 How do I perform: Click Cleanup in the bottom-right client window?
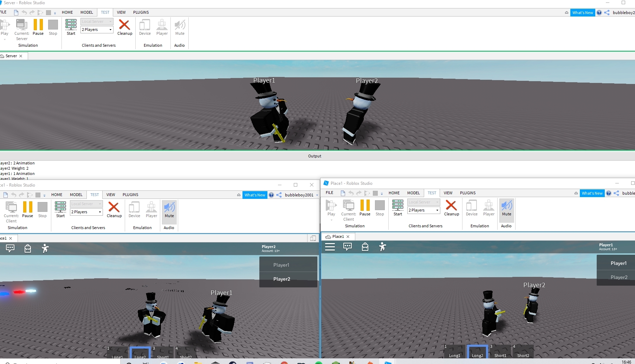452,208
